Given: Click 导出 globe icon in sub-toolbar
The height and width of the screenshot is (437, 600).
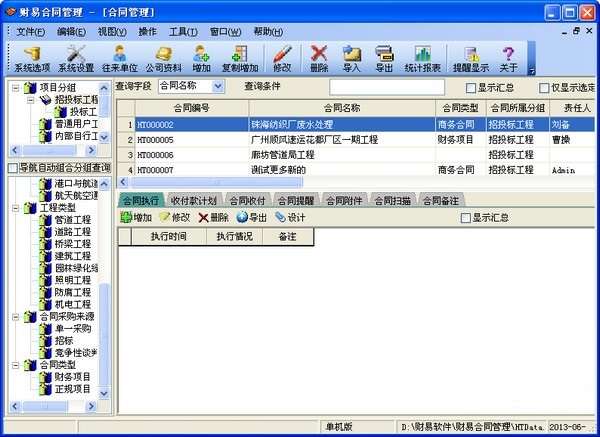Looking at the screenshot, I should click(x=251, y=217).
